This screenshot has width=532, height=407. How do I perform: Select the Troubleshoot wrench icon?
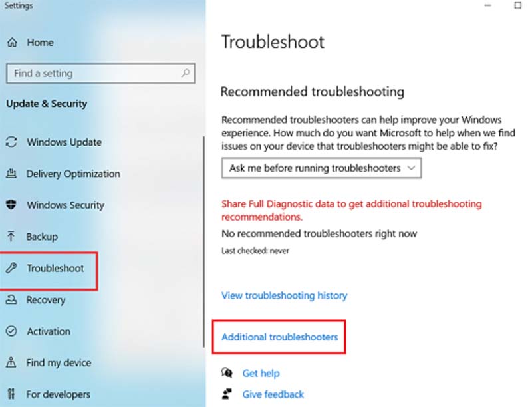coord(11,269)
